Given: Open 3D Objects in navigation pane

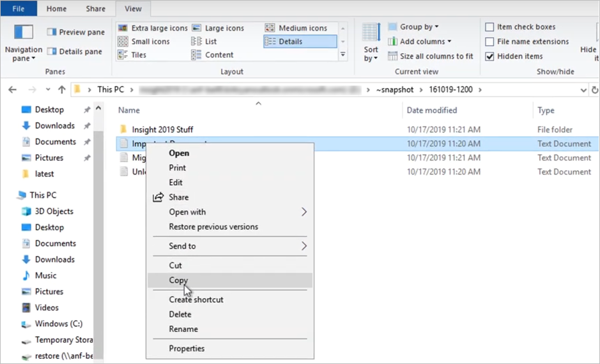Looking at the screenshot, I should [54, 211].
